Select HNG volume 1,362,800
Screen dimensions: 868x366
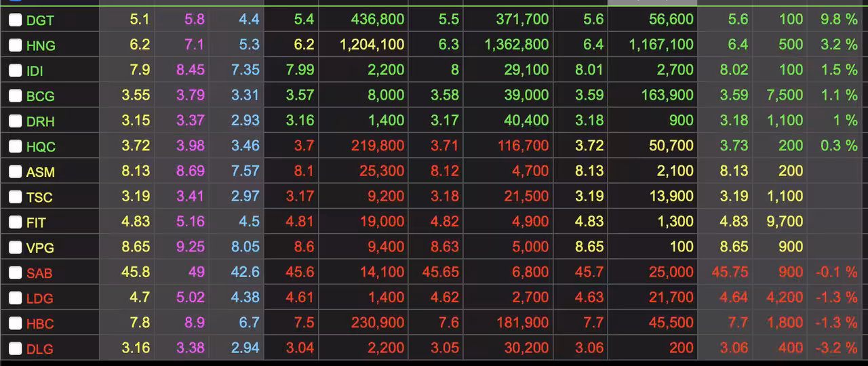click(x=517, y=45)
